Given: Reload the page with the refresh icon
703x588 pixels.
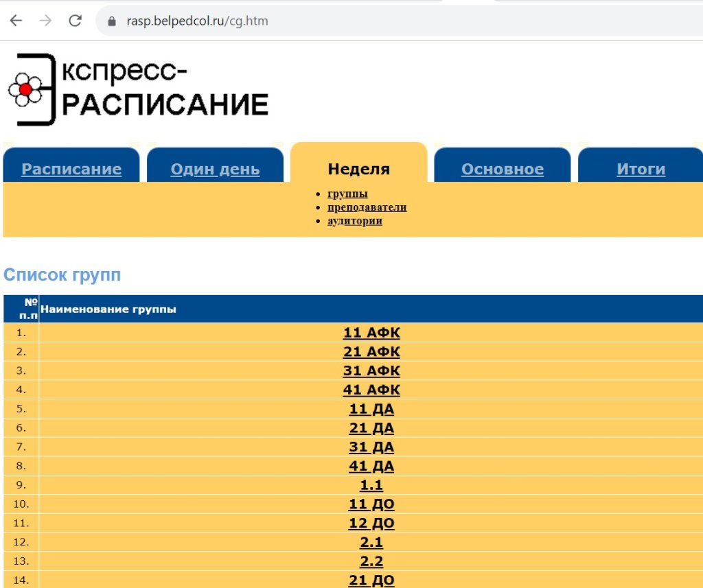Looking at the screenshot, I should click(x=76, y=21).
